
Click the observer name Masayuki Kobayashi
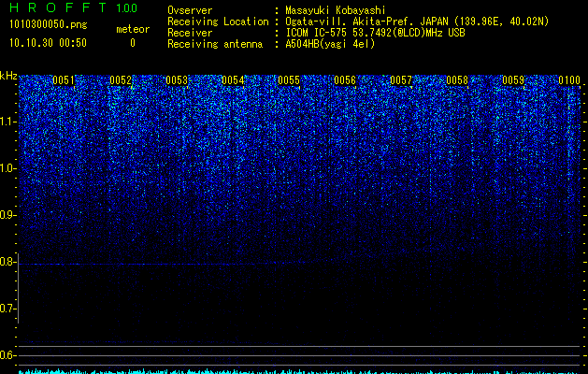click(x=336, y=10)
